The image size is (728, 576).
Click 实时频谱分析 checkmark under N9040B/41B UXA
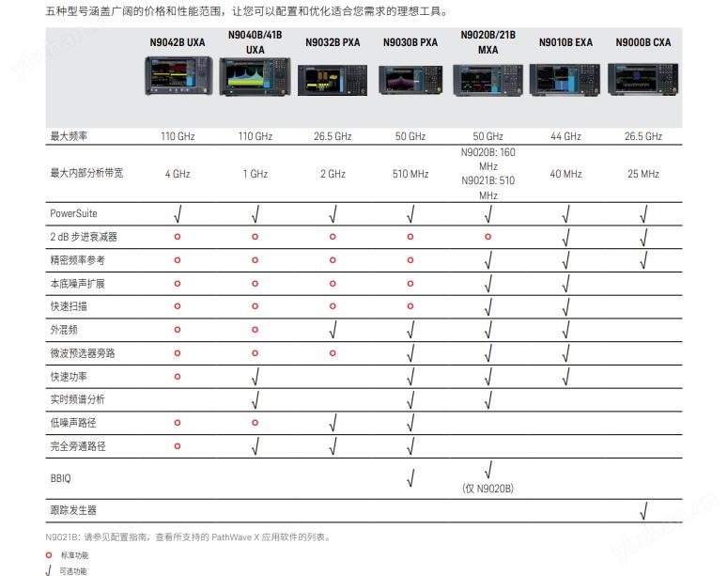(x=256, y=400)
